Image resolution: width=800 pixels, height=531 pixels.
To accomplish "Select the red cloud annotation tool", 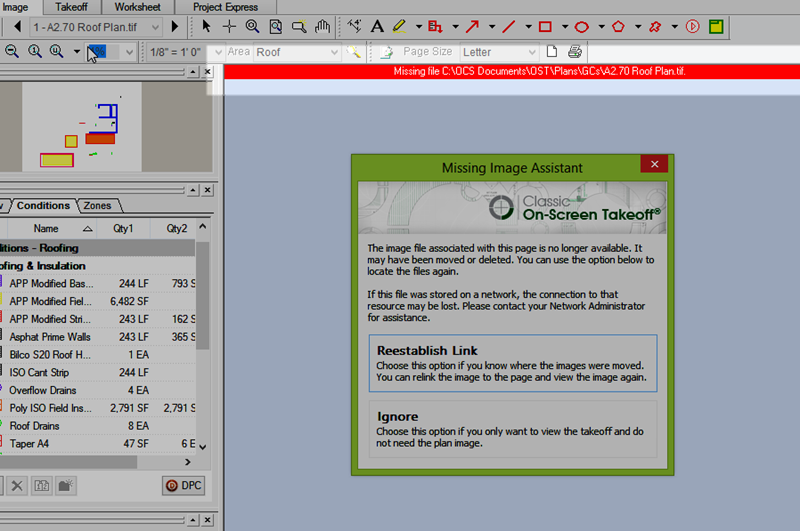I will point(655,27).
